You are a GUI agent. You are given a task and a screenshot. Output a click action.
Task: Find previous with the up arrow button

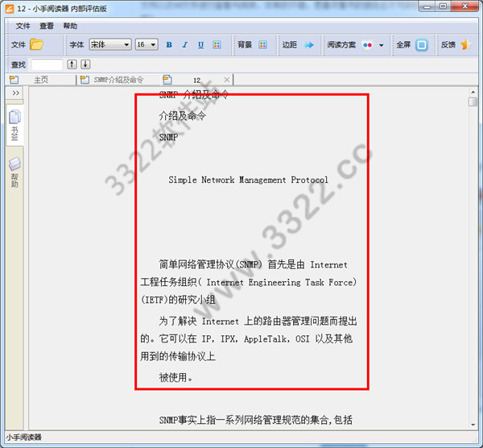(72, 64)
